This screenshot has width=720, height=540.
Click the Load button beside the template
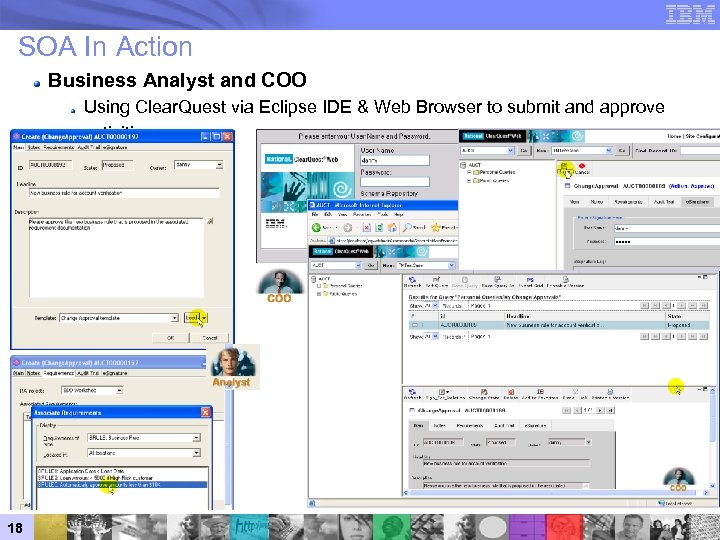click(x=196, y=318)
